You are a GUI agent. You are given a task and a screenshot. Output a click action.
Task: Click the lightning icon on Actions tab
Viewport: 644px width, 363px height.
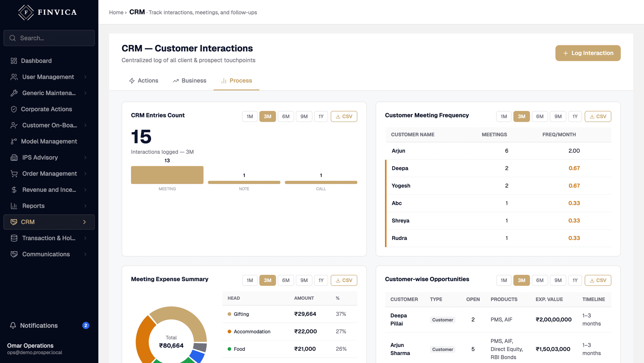point(132,81)
